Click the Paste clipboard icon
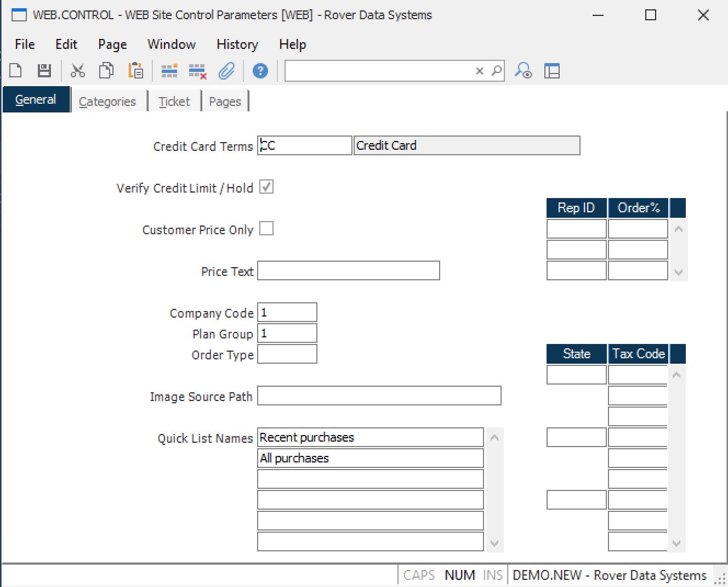 [x=135, y=71]
